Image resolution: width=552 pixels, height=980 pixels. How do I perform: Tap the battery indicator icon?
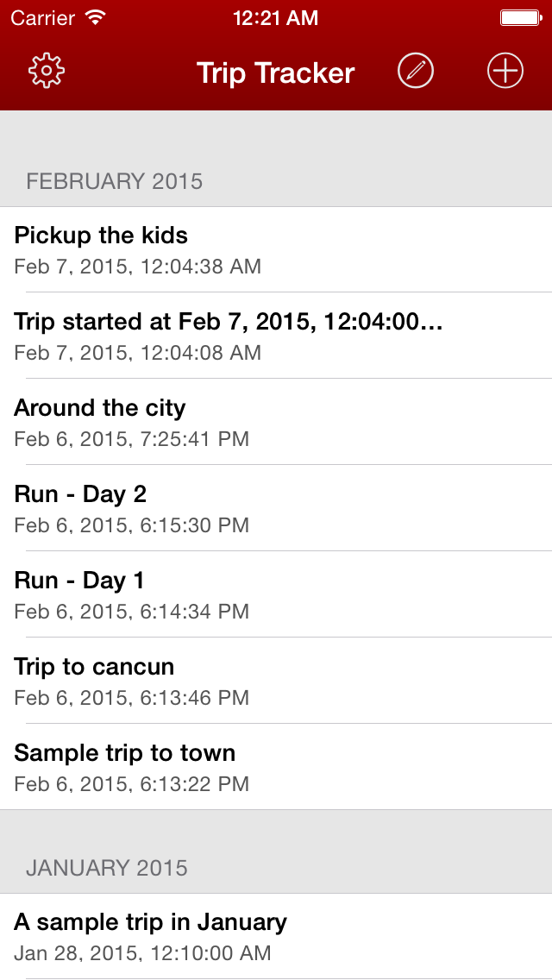click(520, 17)
